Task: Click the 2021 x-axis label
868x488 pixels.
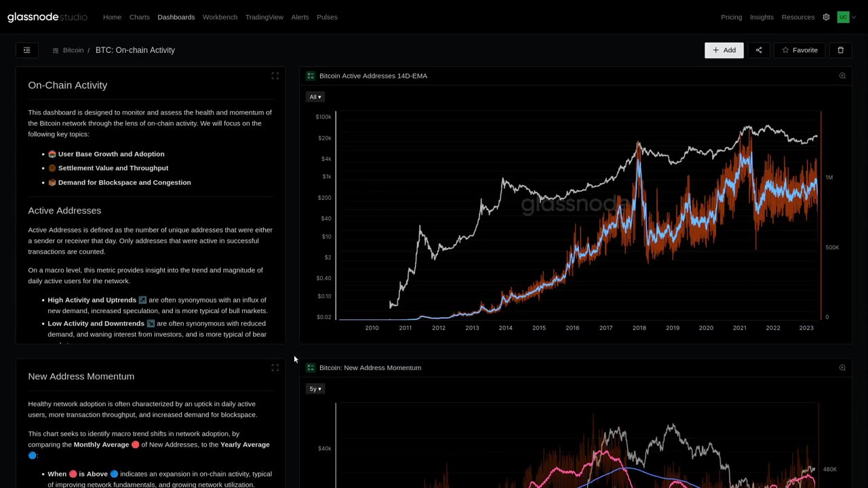Action: point(739,328)
